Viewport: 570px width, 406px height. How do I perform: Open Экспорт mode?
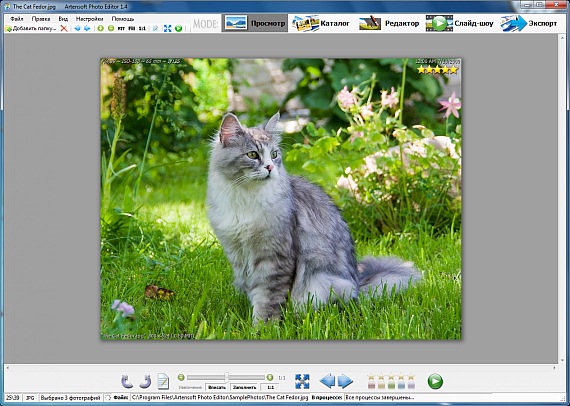point(529,23)
